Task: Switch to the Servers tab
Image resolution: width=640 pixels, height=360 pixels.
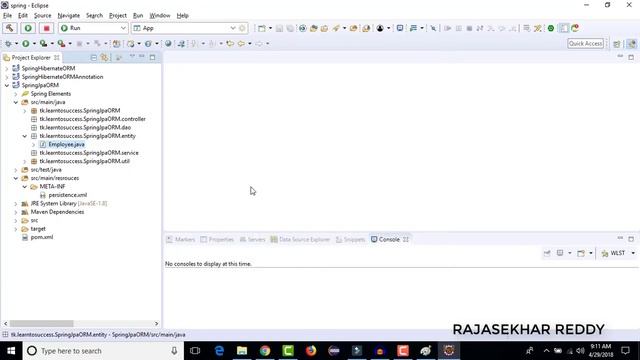Action: [x=252, y=240]
